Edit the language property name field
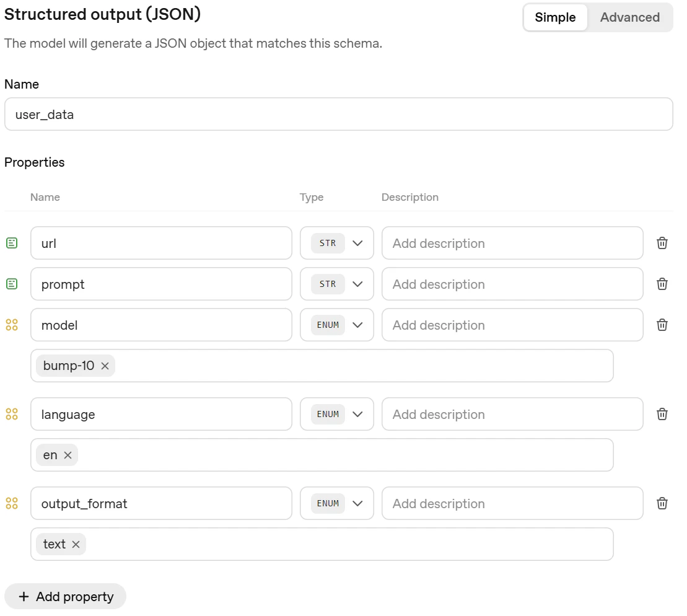This screenshot has height=616, width=687. (161, 414)
